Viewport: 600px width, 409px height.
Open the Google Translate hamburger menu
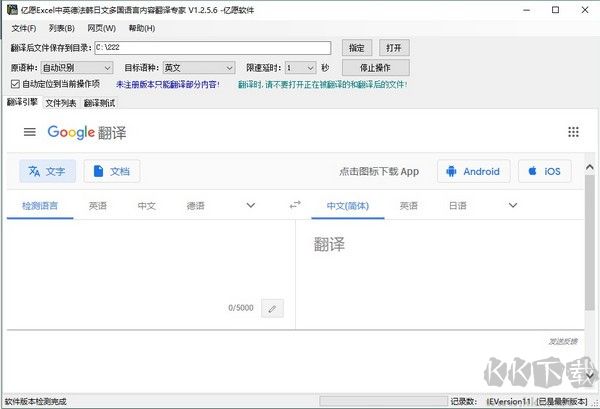(x=29, y=132)
